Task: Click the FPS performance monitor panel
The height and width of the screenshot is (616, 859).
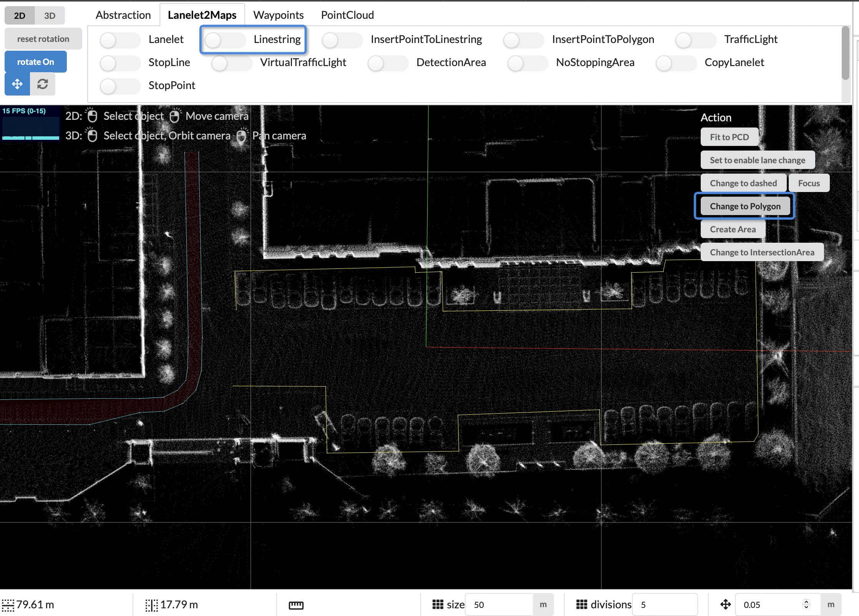Action: click(31, 124)
